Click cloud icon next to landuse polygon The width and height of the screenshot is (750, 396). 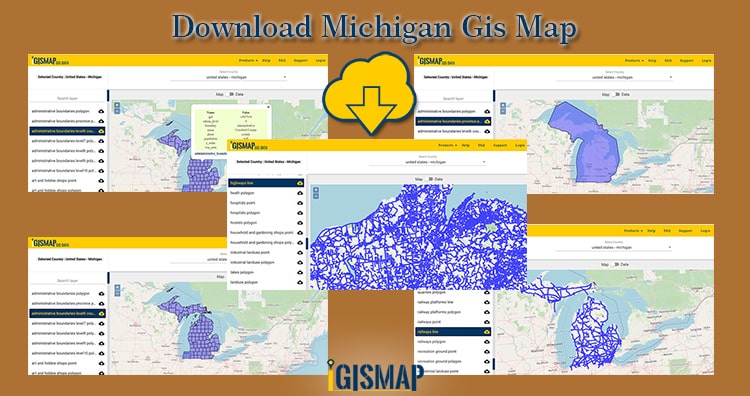pos(300,283)
